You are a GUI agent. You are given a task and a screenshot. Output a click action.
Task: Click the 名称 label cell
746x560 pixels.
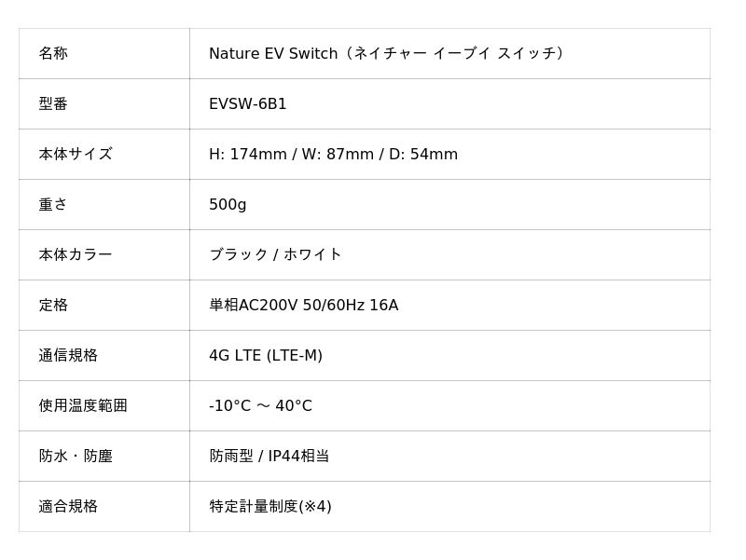point(53,54)
